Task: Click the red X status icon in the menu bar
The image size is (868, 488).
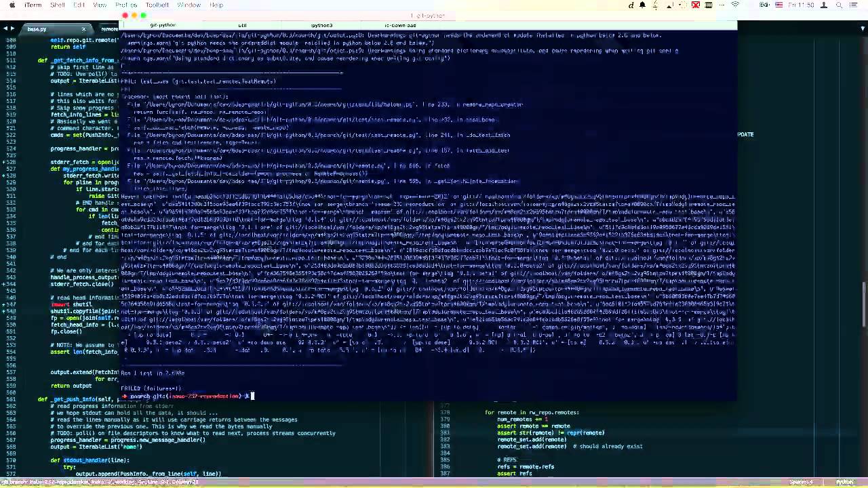Action: click(x=696, y=5)
